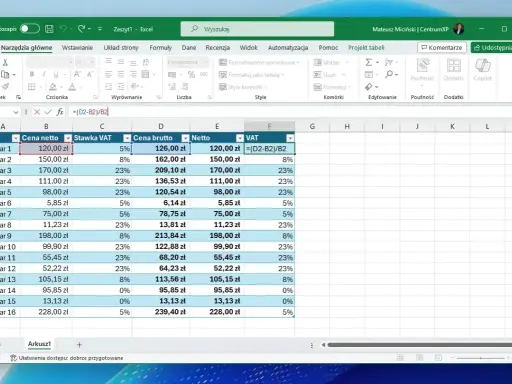Click the Wyszukaj search field

coord(257,29)
